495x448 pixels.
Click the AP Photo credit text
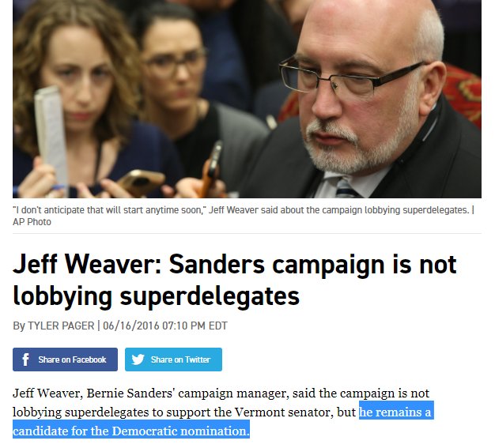(32, 222)
